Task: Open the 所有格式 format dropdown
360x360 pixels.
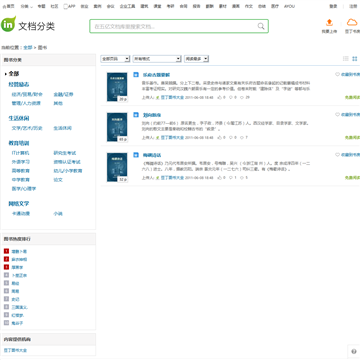Action: 157,59
